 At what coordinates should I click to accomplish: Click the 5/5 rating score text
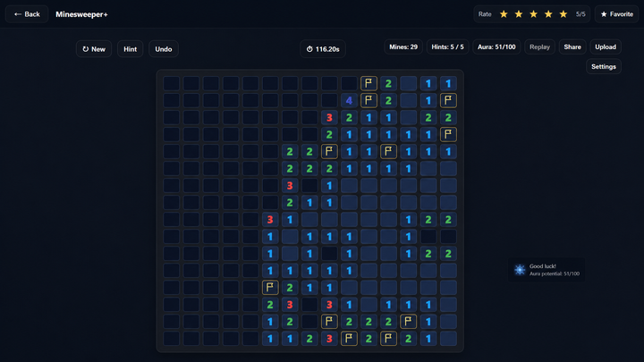580,14
